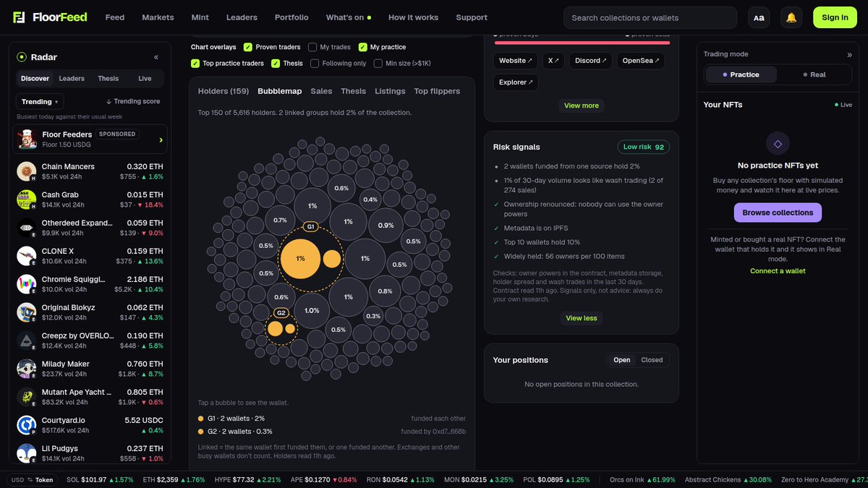Show Closed positions

point(652,360)
